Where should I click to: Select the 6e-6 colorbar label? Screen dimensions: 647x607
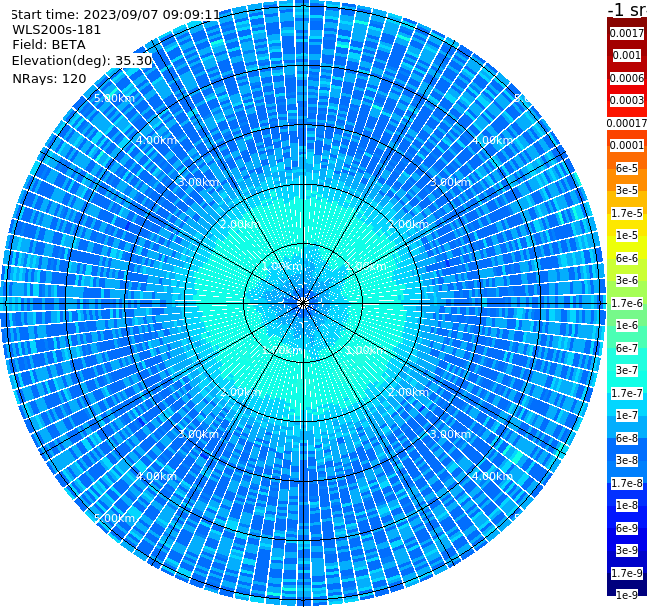click(627, 258)
